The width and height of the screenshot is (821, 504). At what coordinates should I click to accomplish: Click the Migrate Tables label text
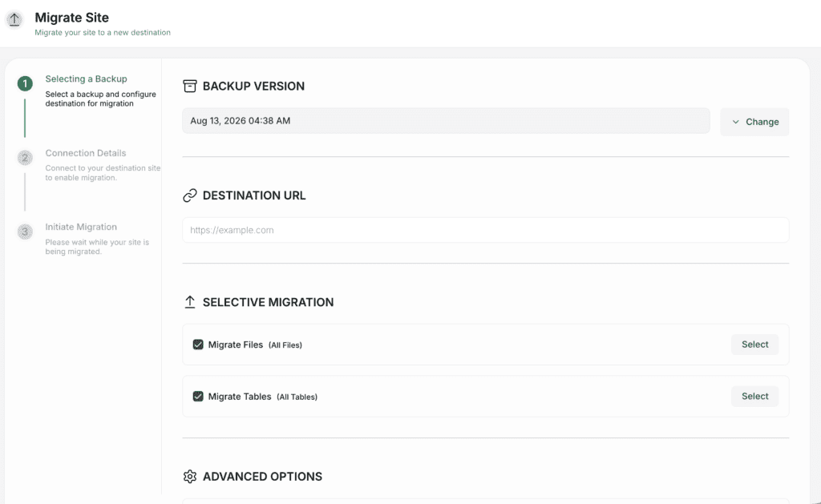coord(240,396)
